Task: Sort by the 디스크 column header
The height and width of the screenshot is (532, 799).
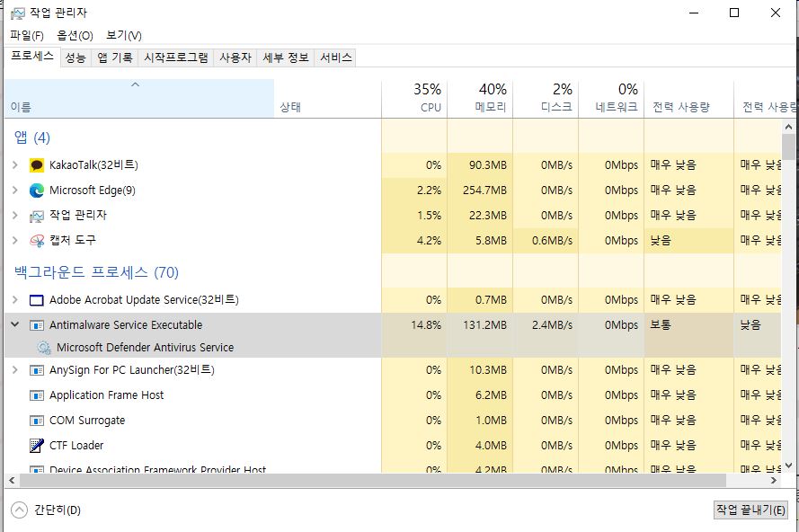Action: tap(546, 99)
